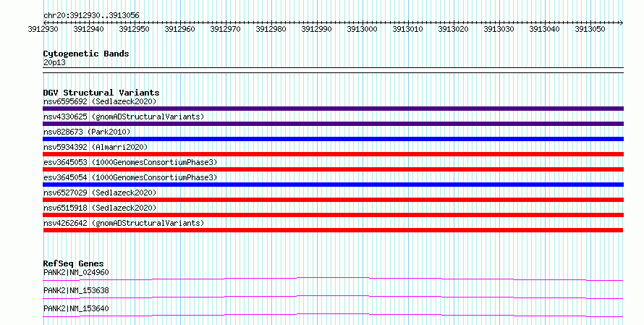The image size is (644, 325).
Task: Click the magenta line under PANK2|NM_024960
Action: (333, 279)
